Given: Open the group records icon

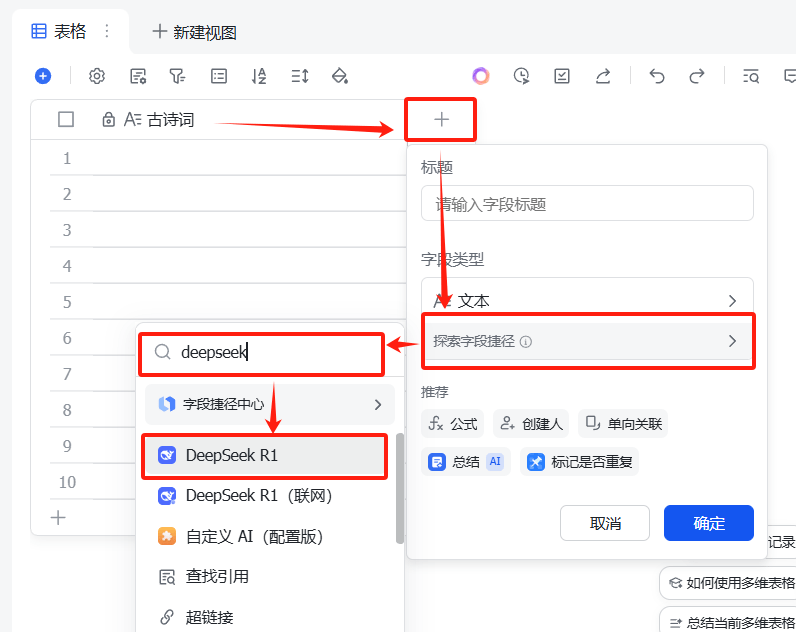Looking at the screenshot, I should [219, 76].
